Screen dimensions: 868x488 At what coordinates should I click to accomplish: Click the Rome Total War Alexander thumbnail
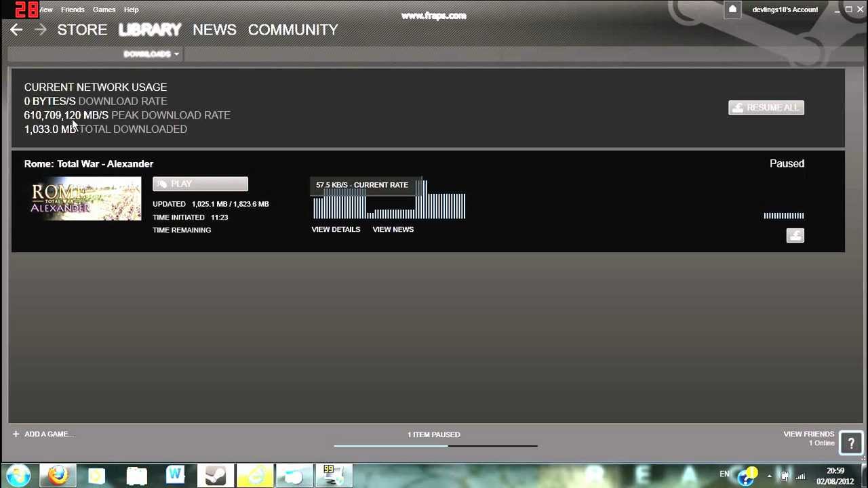point(85,199)
